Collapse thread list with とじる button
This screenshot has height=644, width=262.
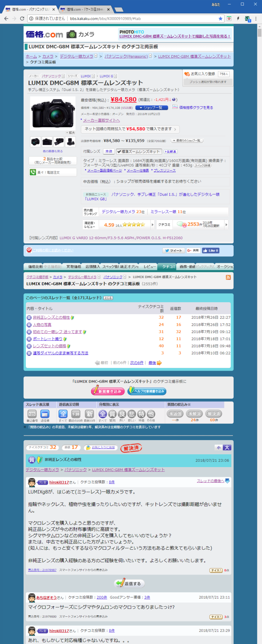108,298
